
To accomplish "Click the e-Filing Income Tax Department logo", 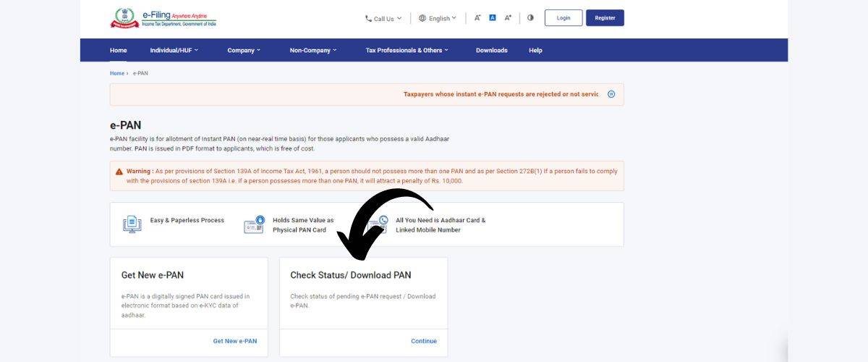I will pyautogui.click(x=163, y=18).
